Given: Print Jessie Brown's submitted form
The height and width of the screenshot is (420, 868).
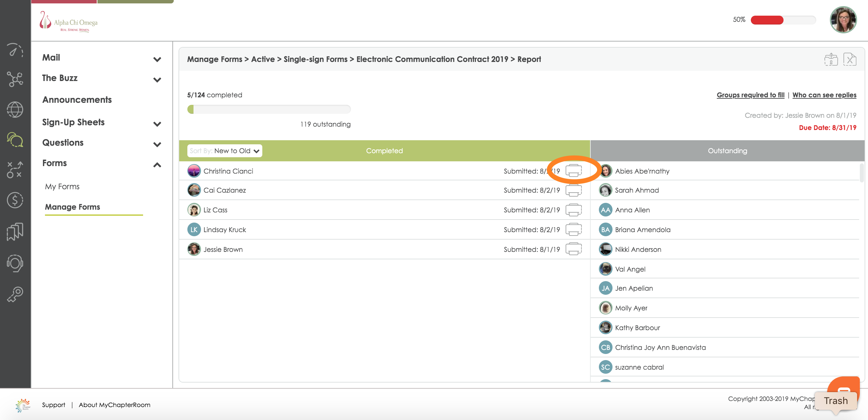Looking at the screenshot, I should (573, 249).
